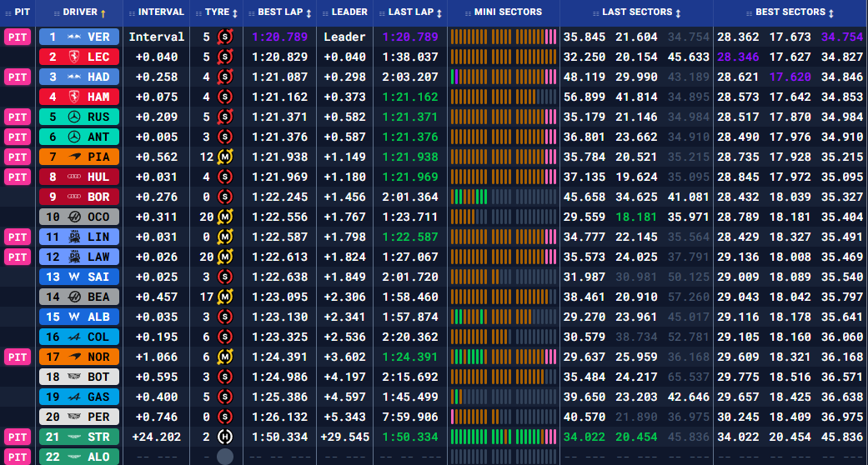868x465 pixels.
Task: Click the Audi logo on Hulkenberg's badge
Action: coord(74,177)
